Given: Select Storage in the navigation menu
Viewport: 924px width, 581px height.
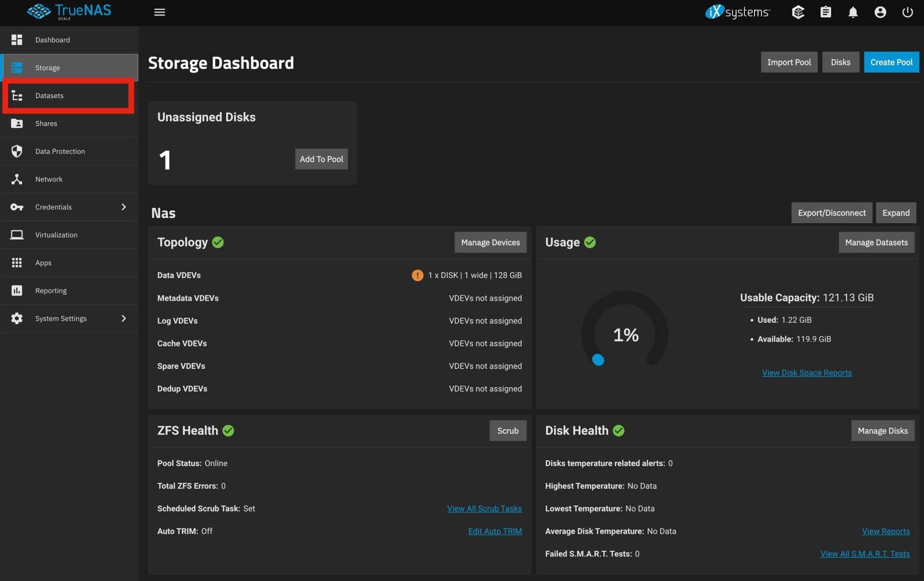Looking at the screenshot, I should click(48, 67).
